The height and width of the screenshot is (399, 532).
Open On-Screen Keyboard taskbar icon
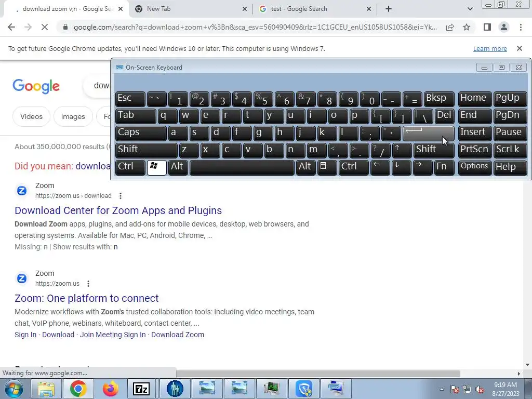336,389
